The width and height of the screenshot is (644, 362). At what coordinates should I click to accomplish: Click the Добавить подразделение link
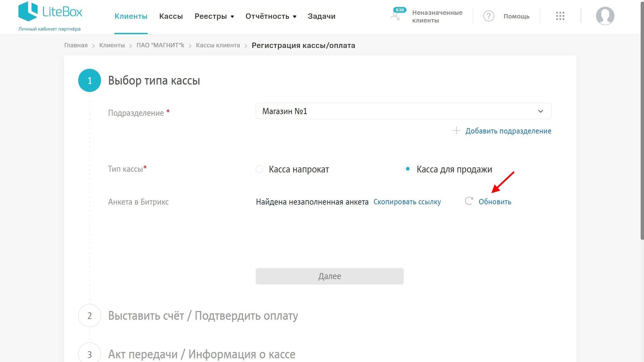click(x=508, y=131)
